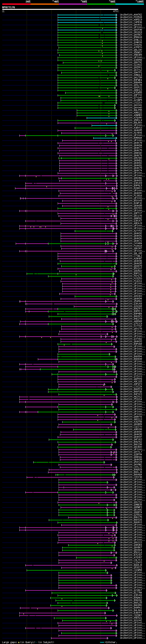Select the UniRef100_Q9U0N1 label
Image resolution: width=146 pixels, height=644 pixels.
(x=131, y=178)
